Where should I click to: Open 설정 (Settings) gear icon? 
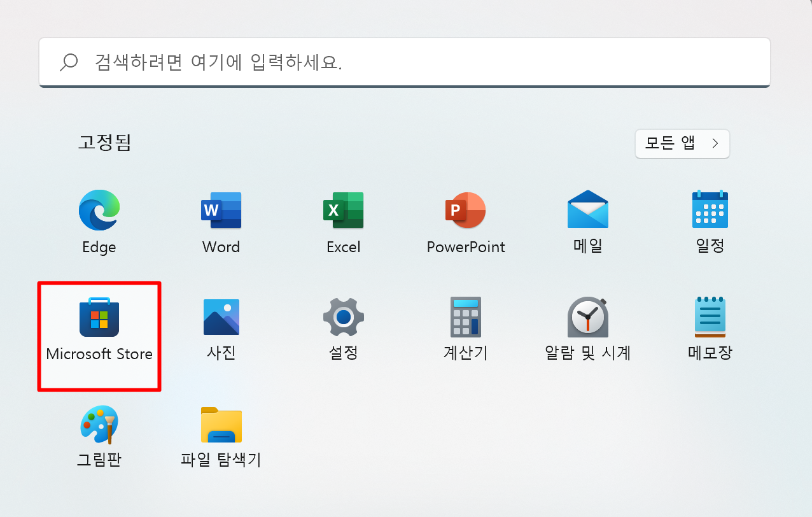(344, 317)
